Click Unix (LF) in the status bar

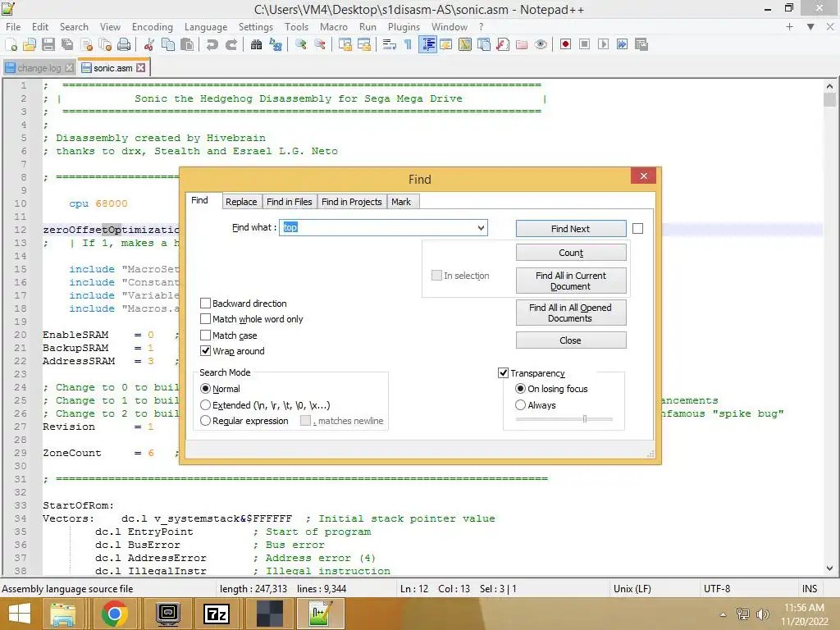pyautogui.click(x=632, y=589)
